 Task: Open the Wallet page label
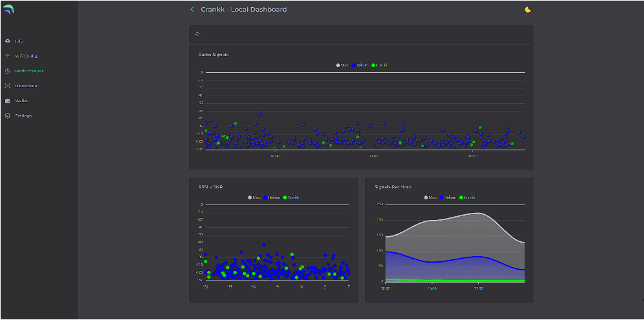(x=21, y=101)
